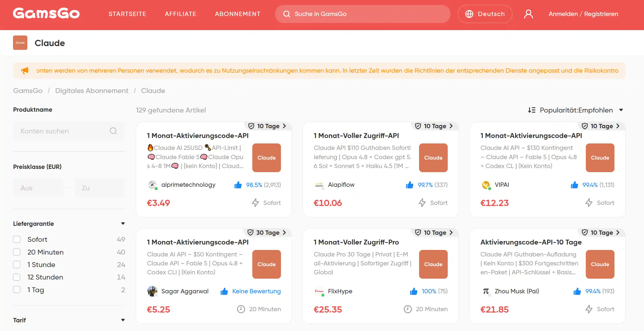This screenshot has height=331, width=644.
Task: Tick the 20 Minuten checkbox
Action: coord(17,252)
